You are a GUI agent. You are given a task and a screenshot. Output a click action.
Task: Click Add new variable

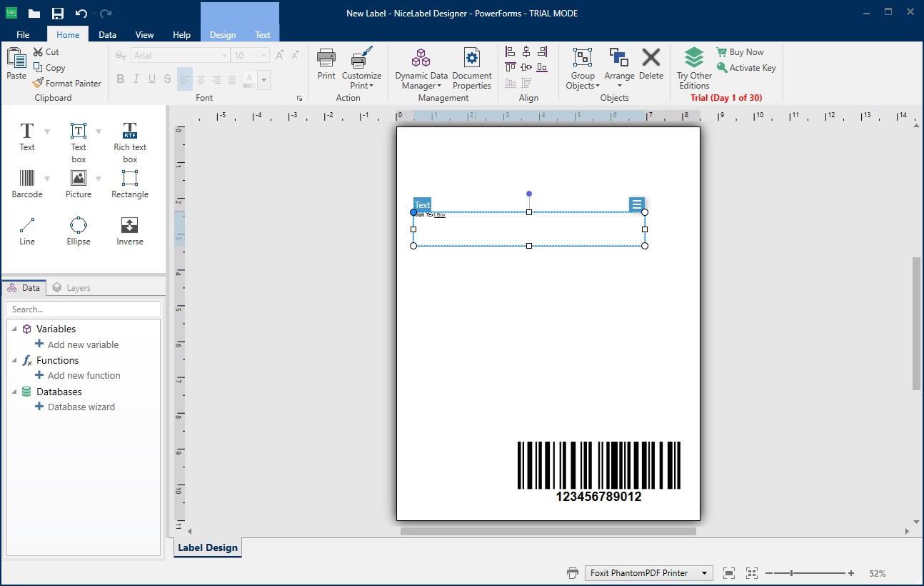(76, 344)
